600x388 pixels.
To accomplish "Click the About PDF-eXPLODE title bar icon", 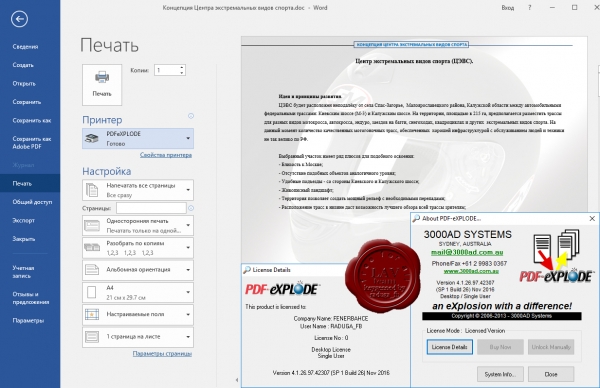I will click(416, 218).
